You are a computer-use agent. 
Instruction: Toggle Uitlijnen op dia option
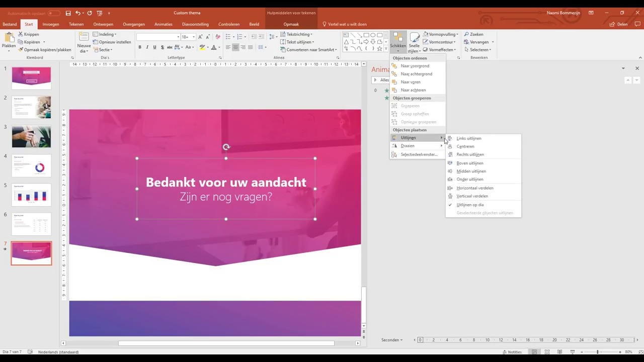(470, 205)
